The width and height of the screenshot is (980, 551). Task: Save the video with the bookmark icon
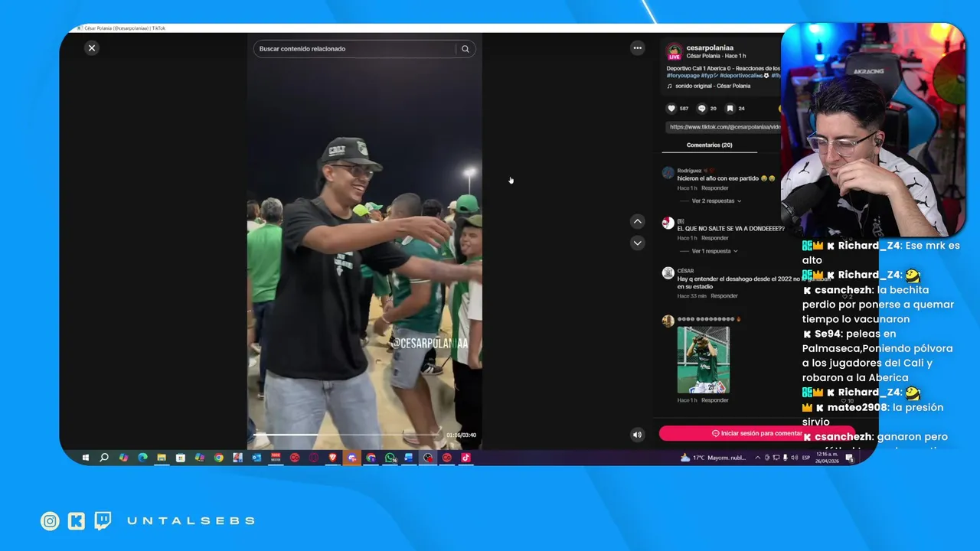point(730,109)
